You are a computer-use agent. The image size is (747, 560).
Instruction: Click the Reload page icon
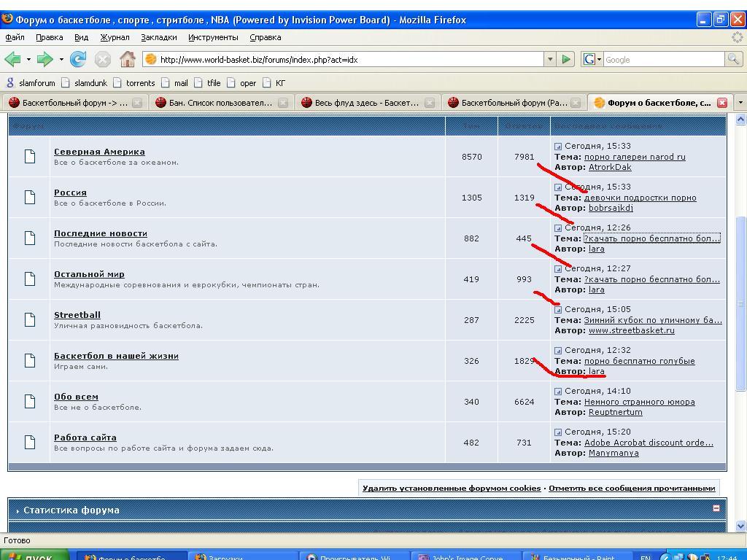(78, 60)
